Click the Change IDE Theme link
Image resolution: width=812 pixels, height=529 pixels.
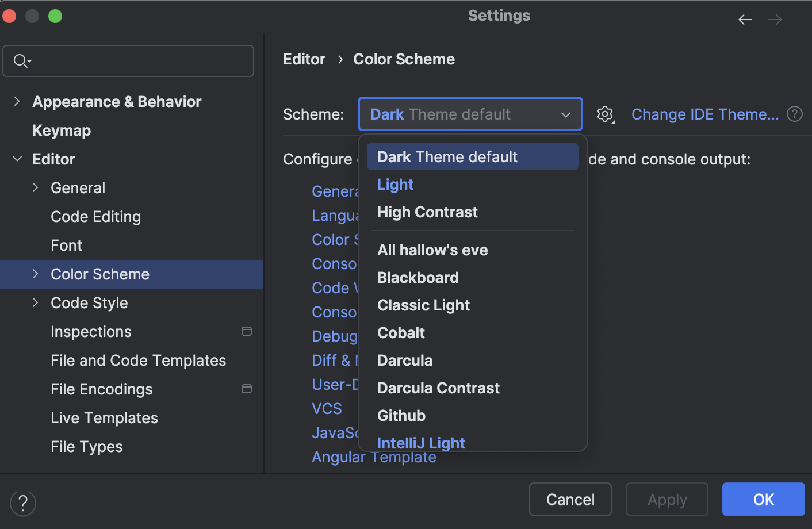[x=704, y=114]
